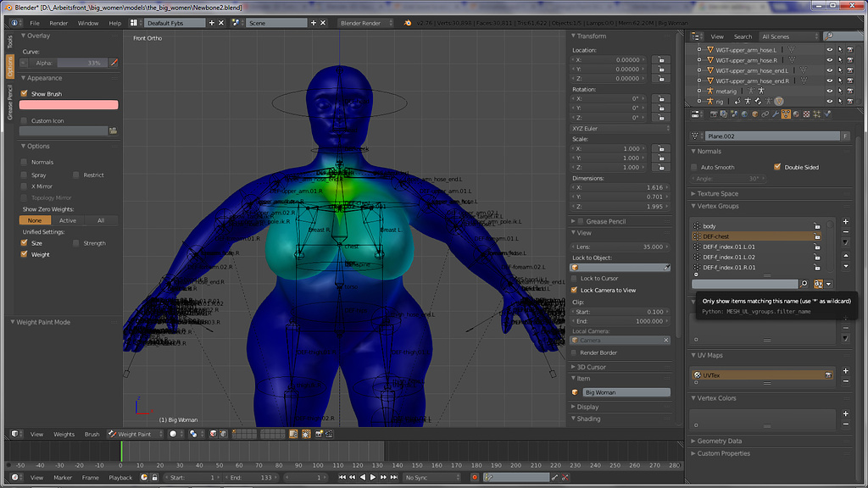Toggle automatic keyframe record button

click(475, 478)
